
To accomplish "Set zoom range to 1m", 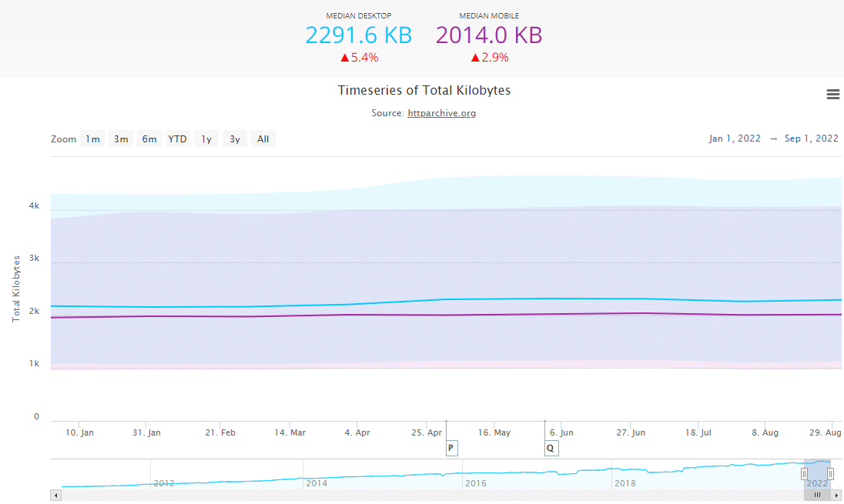I will (92, 139).
